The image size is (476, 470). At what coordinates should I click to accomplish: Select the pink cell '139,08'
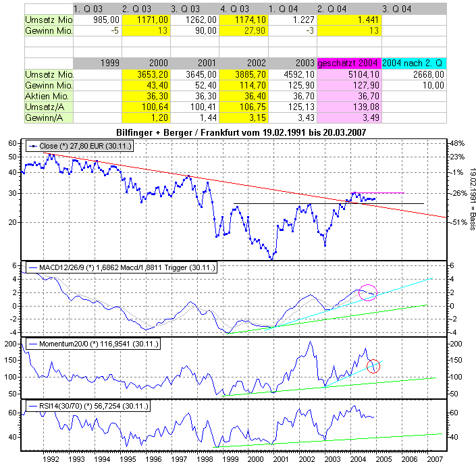pyautogui.click(x=350, y=107)
